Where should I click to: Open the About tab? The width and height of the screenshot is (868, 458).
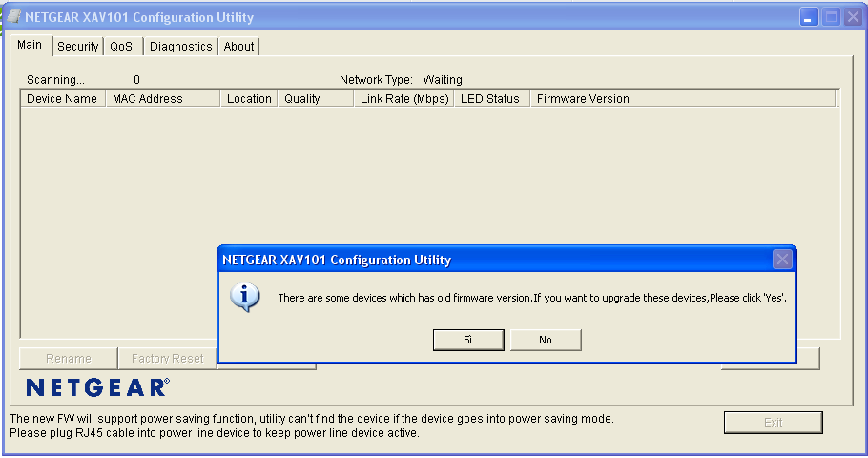(238, 47)
